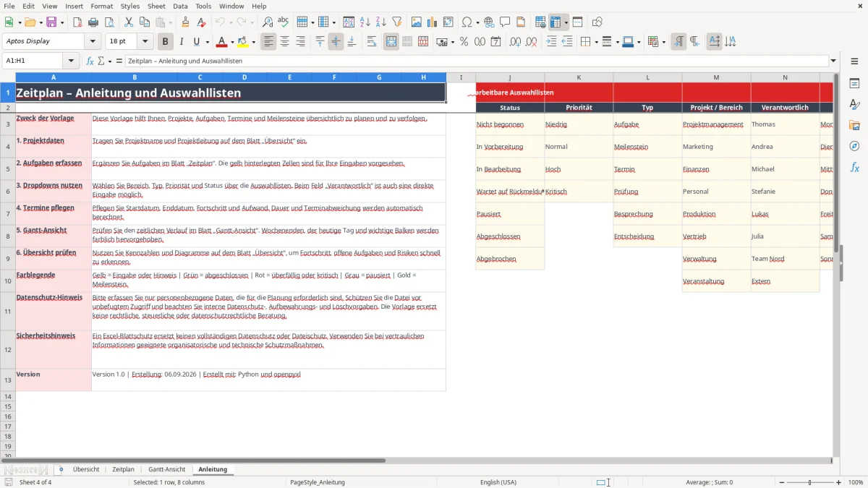Open the Function Wizard fx icon
Viewport: 868px width, 488px height.
coord(90,61)
